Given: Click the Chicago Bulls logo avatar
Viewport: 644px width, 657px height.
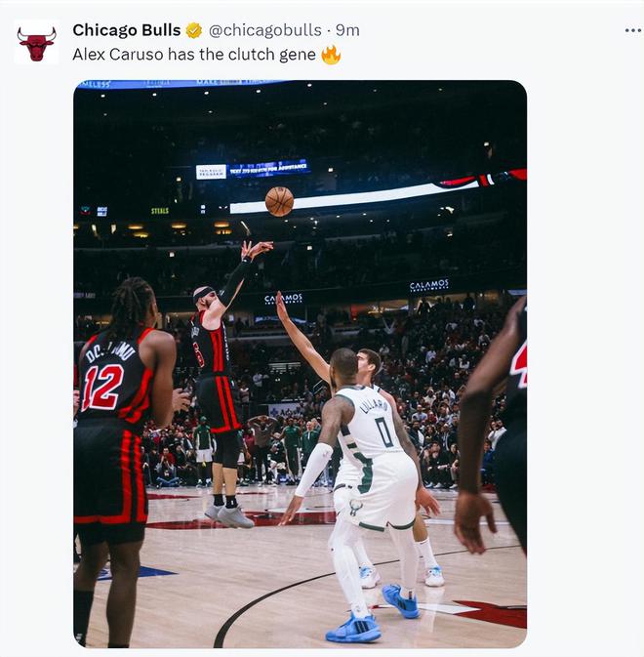Looking at the screenshot, I should [36, 43].
